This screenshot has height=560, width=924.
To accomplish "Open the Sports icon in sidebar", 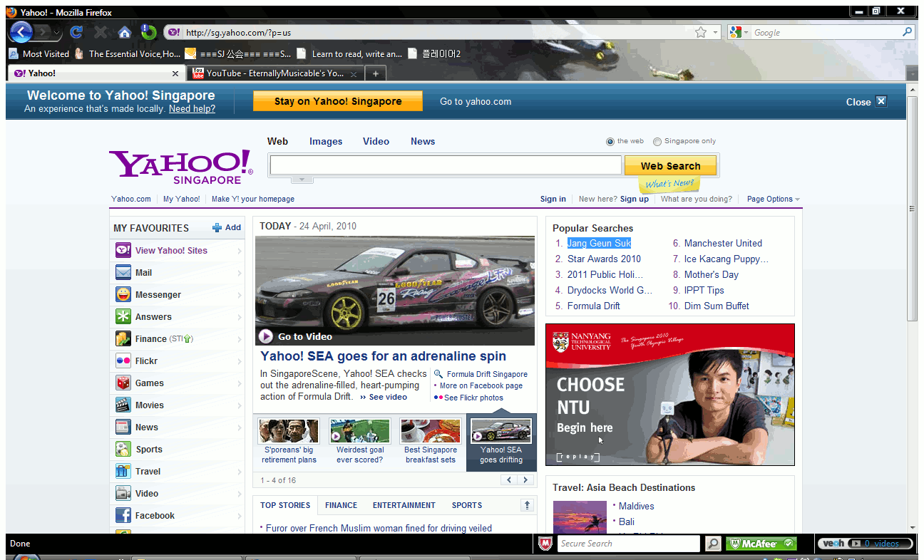I will pos(123,449).
